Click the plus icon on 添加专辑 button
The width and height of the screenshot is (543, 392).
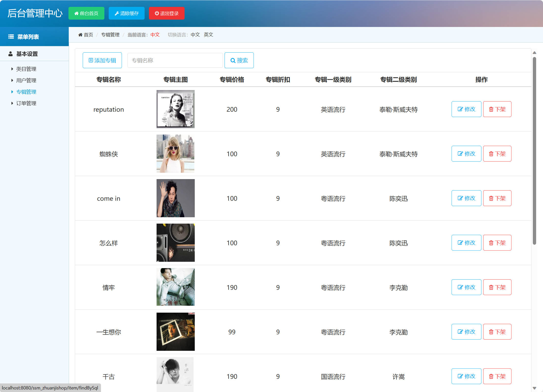pyautogui.click(x=91, y=60)
